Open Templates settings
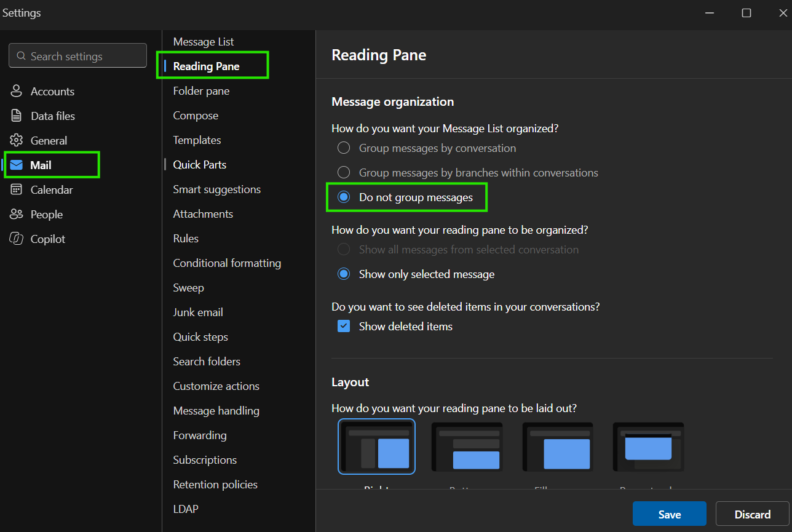This screenshot has height=532, width=792. pyautogui.click(x=197, y=140)
